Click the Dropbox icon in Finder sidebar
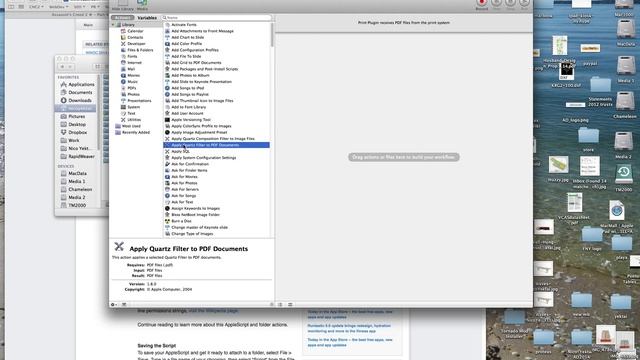 point(64,132)
